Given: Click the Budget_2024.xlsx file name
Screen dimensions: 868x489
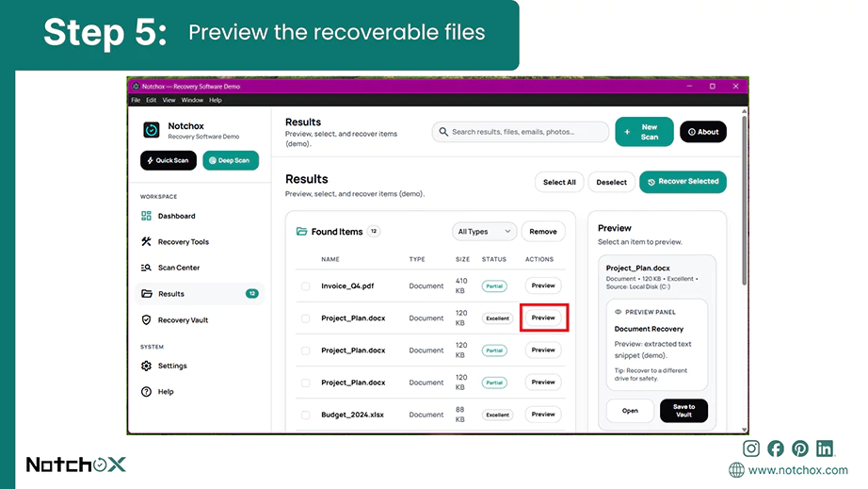Looking at the screenshot, I should point(353,415).
